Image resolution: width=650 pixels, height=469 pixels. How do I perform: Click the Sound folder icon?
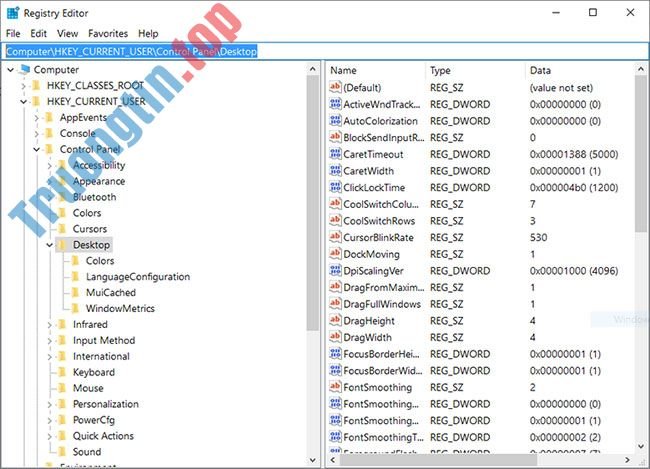(x=62, y=452)
